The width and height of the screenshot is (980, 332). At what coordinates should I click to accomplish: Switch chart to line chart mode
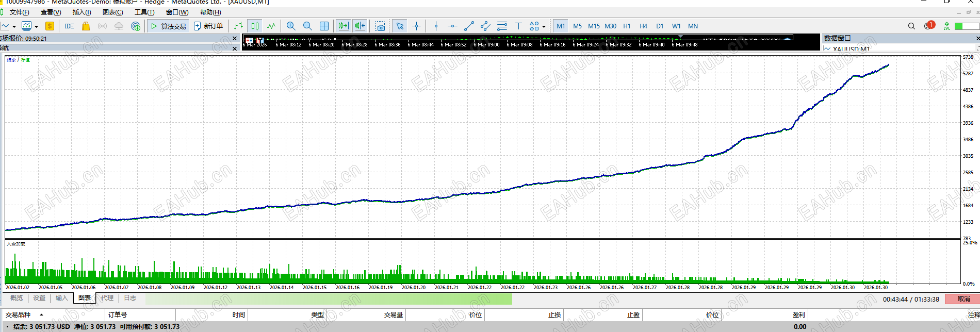tap(271, 26)
